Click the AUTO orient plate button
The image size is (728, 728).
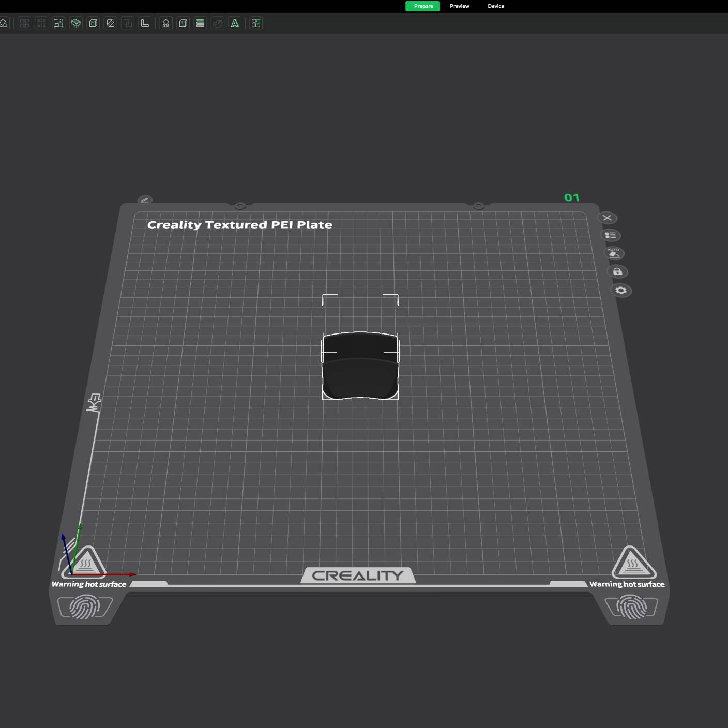coord(614,253)
